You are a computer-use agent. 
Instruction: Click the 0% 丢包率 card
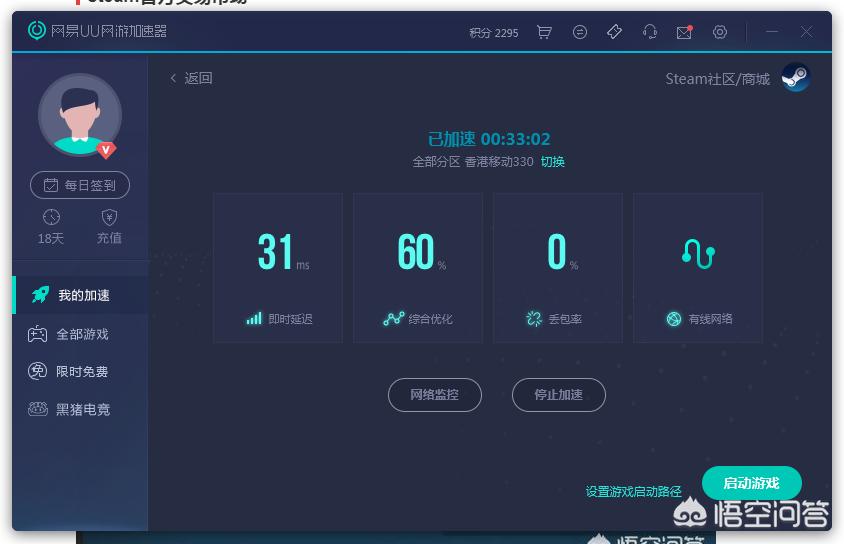pyautogui.click(x=558, y=268)
